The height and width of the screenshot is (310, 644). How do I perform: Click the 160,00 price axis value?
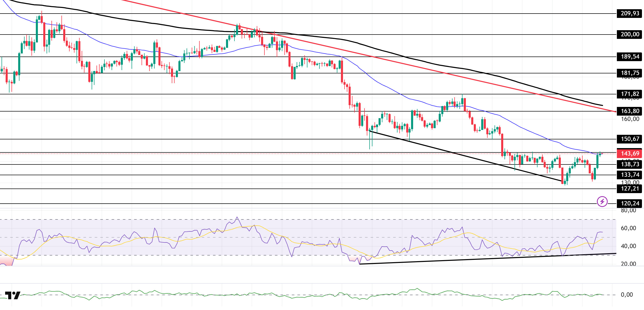630,119
